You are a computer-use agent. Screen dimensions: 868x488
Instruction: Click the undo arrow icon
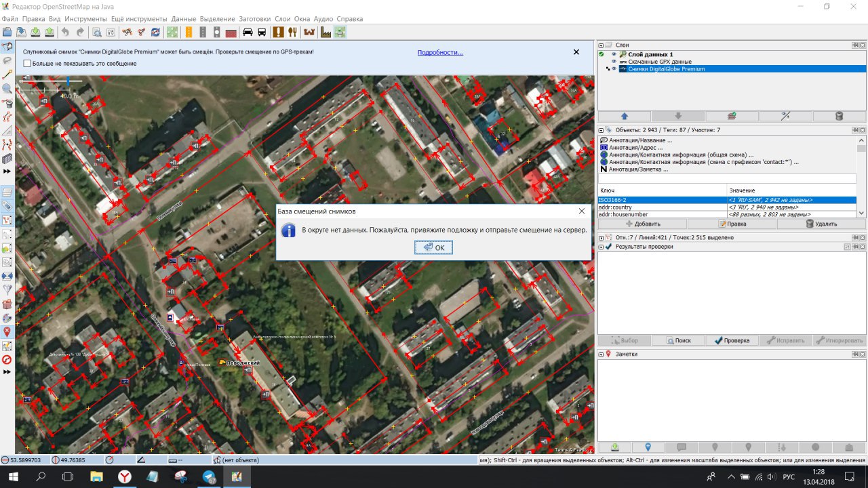pos(65,32)
